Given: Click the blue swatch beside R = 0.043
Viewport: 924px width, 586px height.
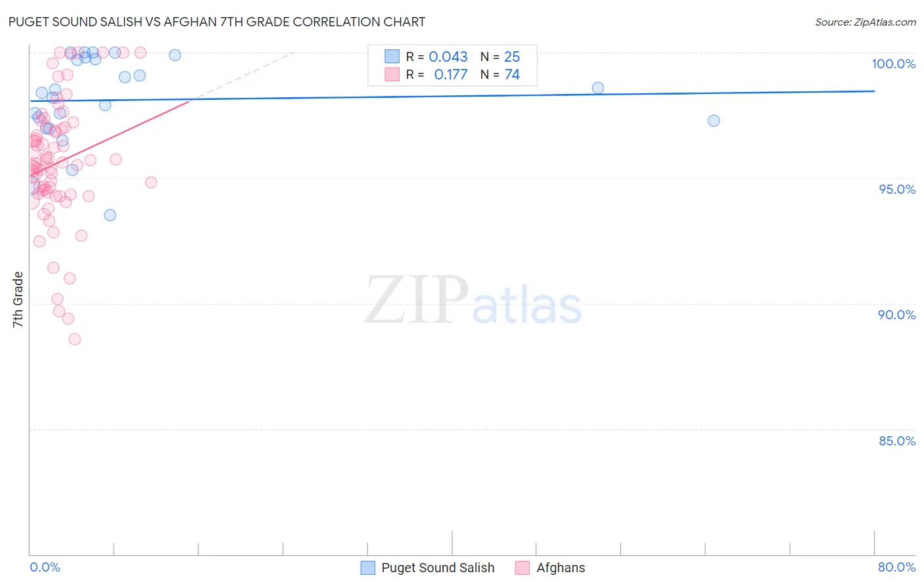Looking at the screenshot, I should coord(392,56).
